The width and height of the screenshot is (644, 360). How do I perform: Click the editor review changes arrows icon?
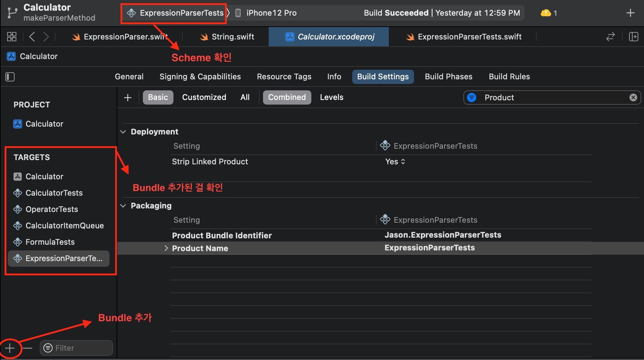pyautogui.click(x=610, y=37)
